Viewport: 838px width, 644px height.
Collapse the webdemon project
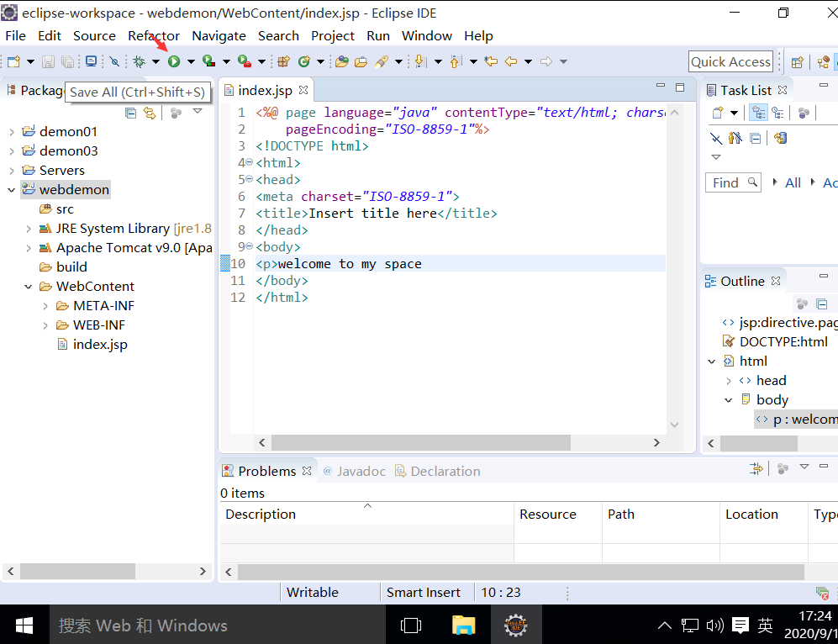coord(11,190)
